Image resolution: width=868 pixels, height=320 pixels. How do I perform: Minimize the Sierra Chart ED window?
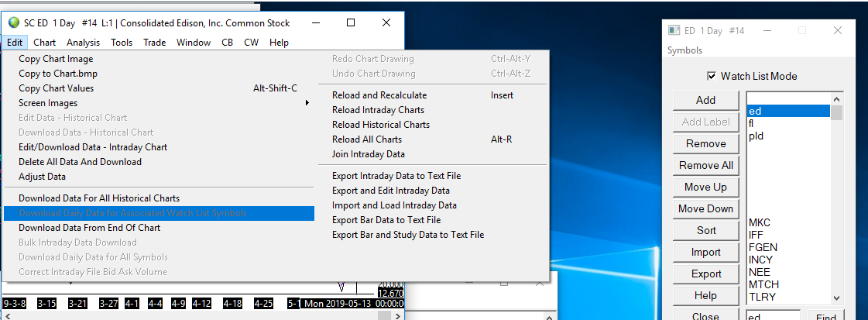[315, 22]
